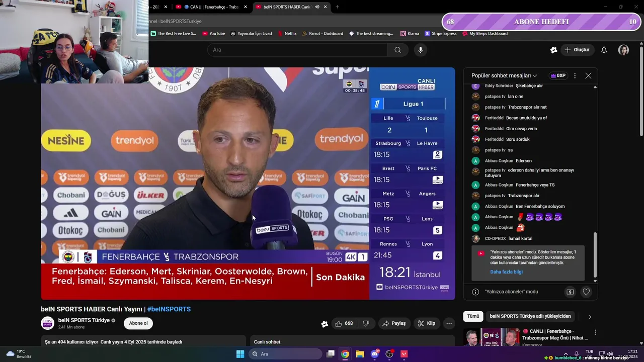Click the page vertical scrollbar
Viewport: 644px width, 362px height.
[x=641, y=90]
